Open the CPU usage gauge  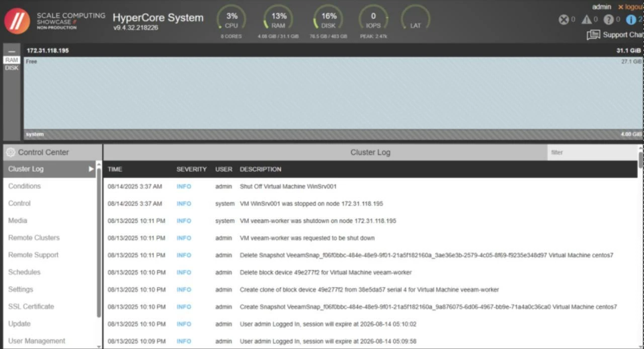pos(231,19)
